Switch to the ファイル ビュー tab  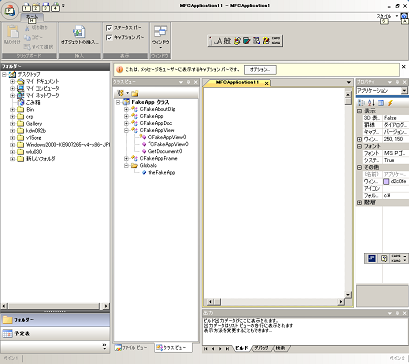(131, 348)
